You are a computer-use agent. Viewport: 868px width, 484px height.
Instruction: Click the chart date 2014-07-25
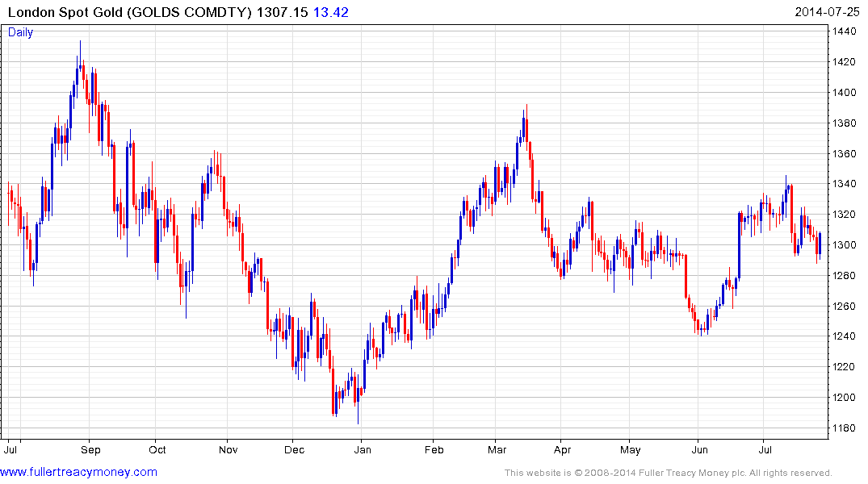(x=827, y=12)
